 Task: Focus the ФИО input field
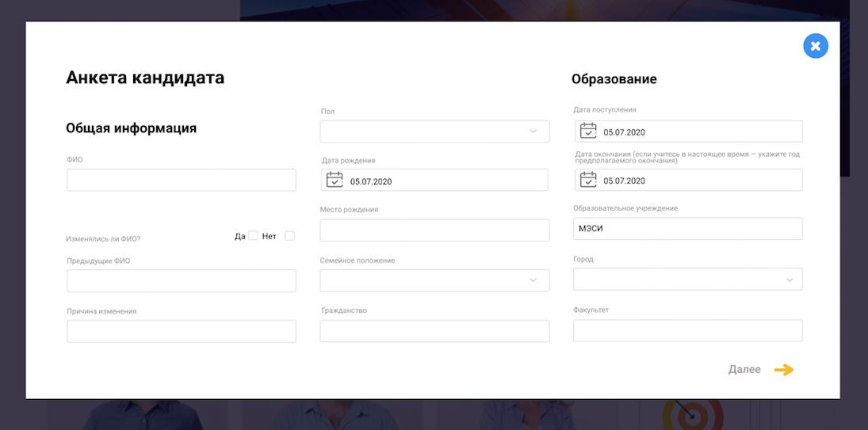point(181,180)
